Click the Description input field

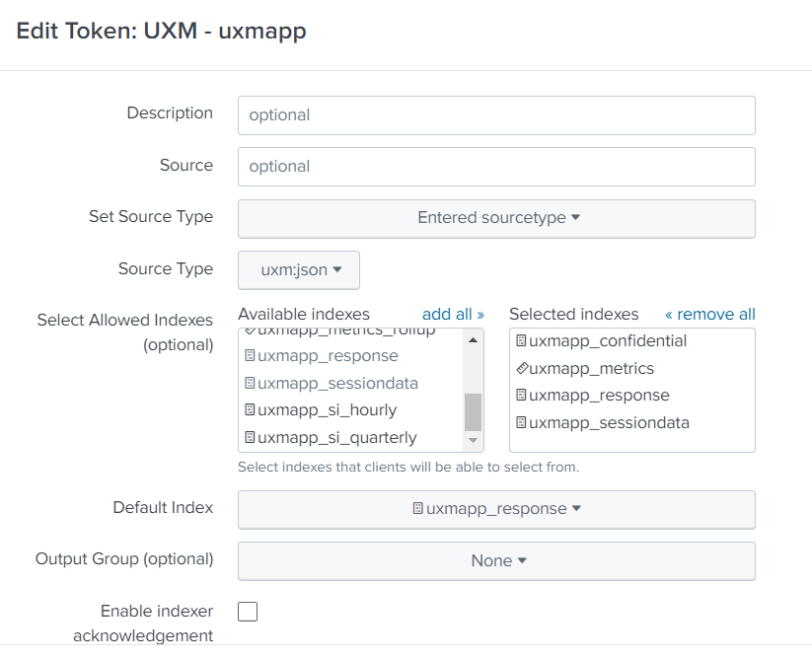coord(496,115)
